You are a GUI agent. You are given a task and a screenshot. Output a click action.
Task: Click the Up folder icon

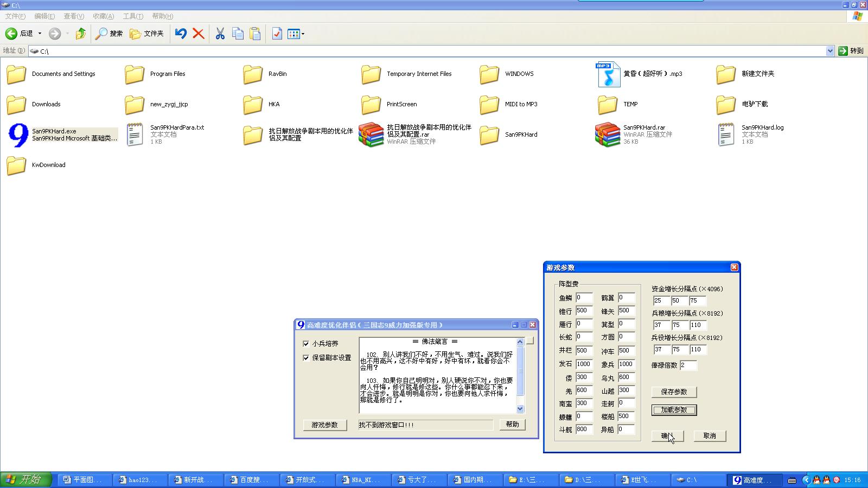tap(81, 34)
